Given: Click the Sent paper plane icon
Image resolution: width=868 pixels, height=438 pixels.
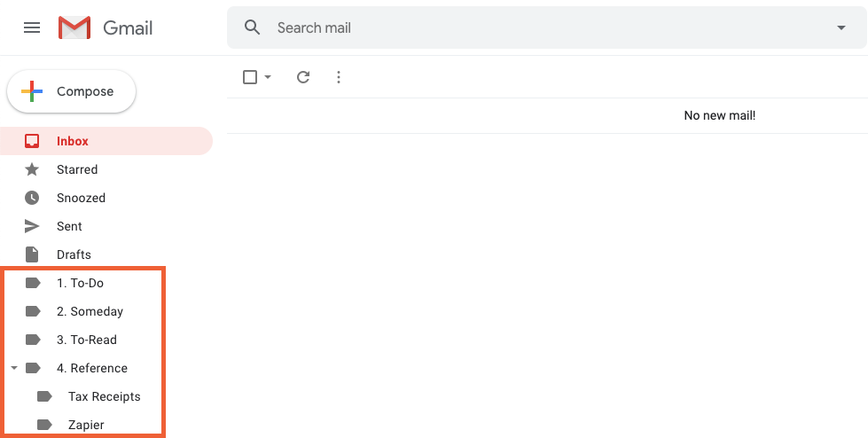Looking at the screenshot, I should tap(32, 226).
